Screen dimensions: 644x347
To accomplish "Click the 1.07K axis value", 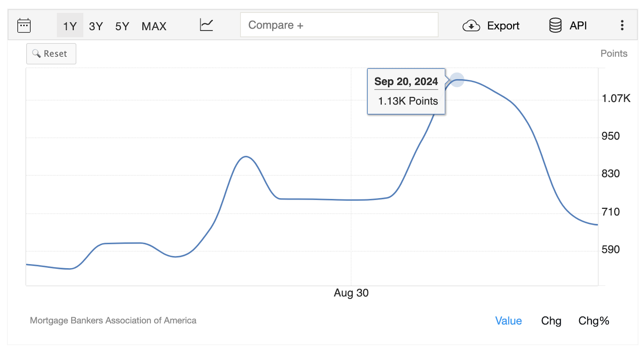I will pos(616,99).
